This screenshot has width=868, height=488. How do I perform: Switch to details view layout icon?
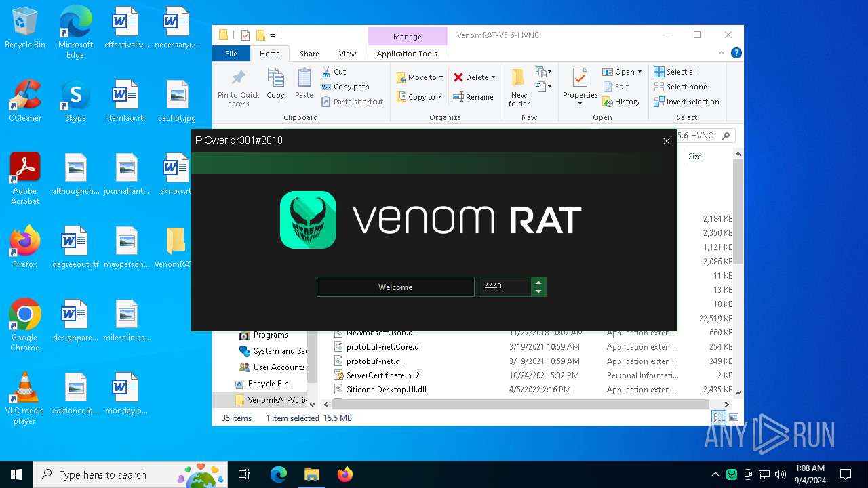tap(718, 418)
